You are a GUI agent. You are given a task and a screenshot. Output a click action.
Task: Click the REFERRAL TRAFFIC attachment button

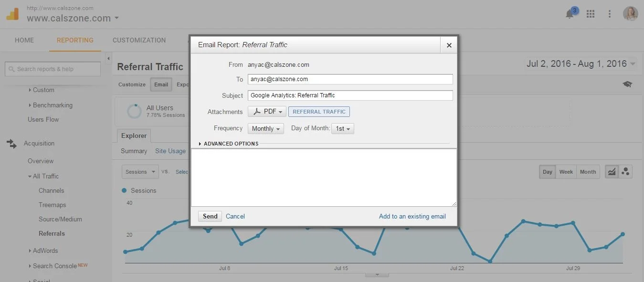[x=319, y=112]
